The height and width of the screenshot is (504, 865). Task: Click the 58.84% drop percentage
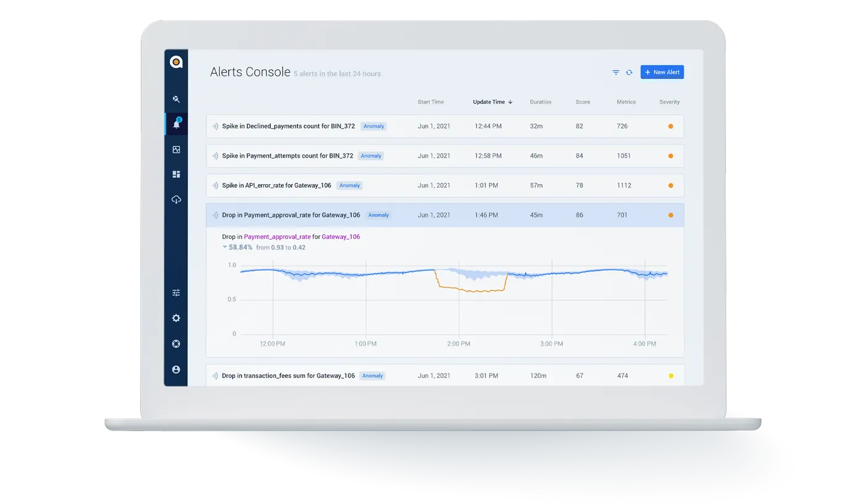pyautogui.click(x=241, y=247)
